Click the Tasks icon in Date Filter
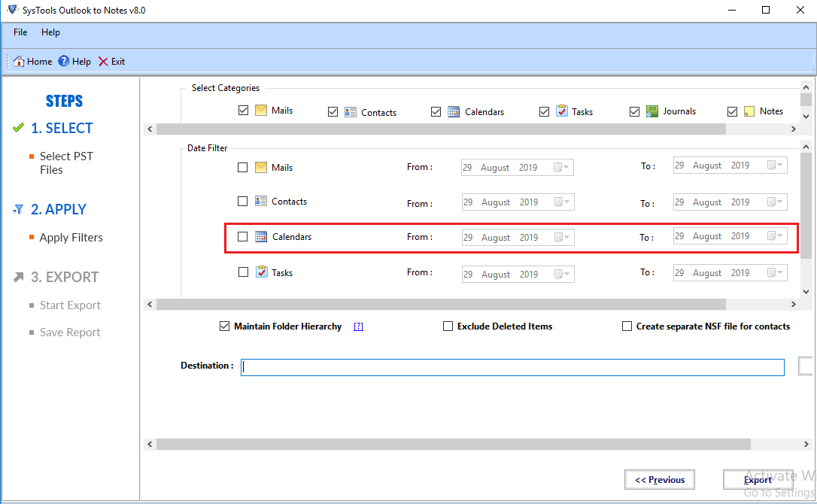Image resolution: width=817 pixels, height=504 pixels. coord(262,272)
